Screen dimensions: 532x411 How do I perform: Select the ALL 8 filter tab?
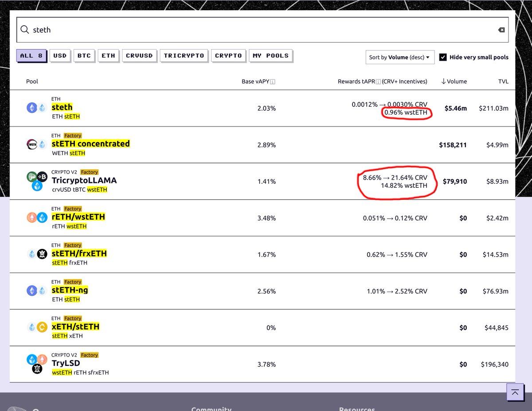pos(31,56)
